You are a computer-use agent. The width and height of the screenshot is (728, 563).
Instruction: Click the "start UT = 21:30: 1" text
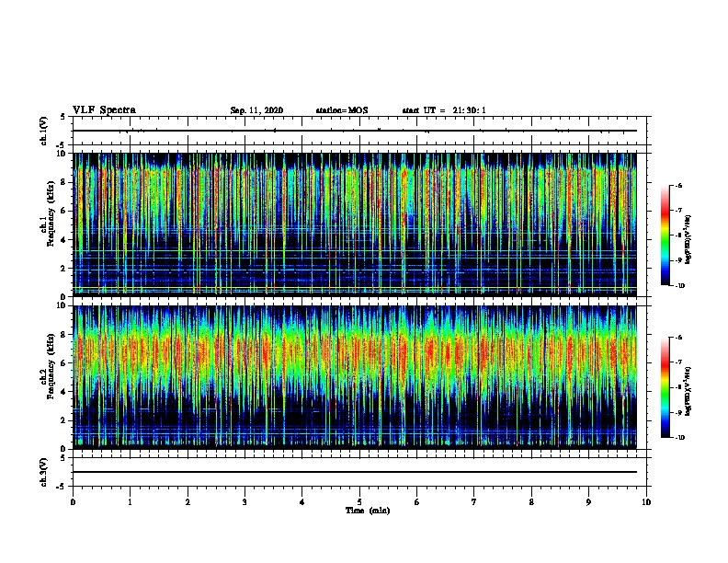pos(444,110)
